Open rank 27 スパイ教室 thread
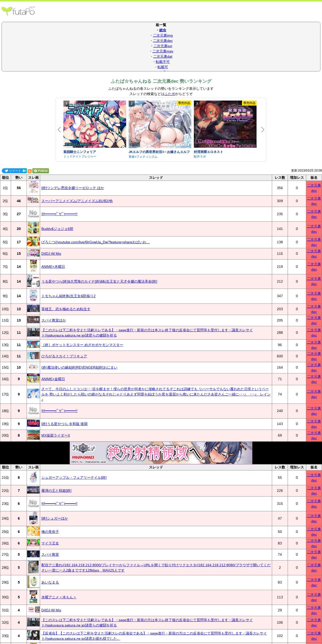The image size is (322, 644). tap(50, 554)
